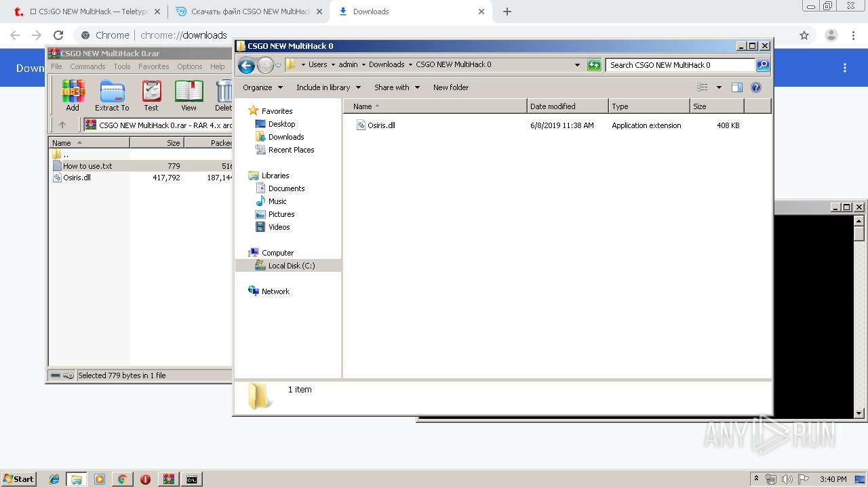The width and height of the screenshot is (868, 488).
Task: Open the media player taskbar icon
Action: (100, 479)
